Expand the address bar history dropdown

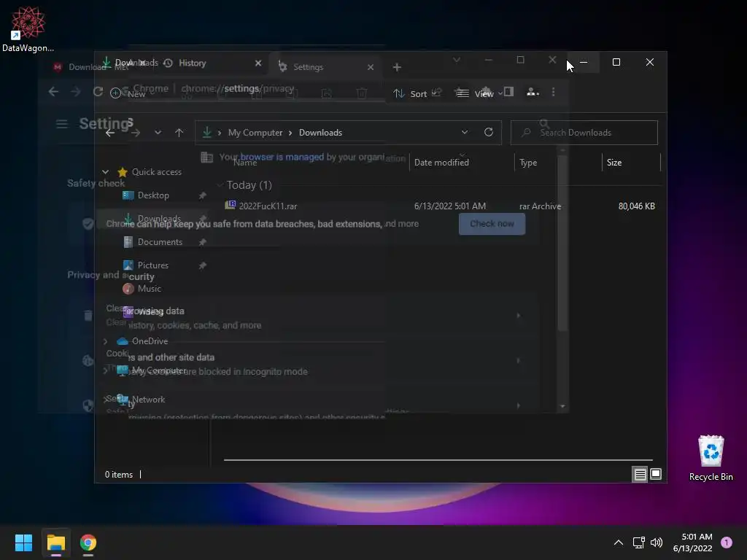(465, 133)
